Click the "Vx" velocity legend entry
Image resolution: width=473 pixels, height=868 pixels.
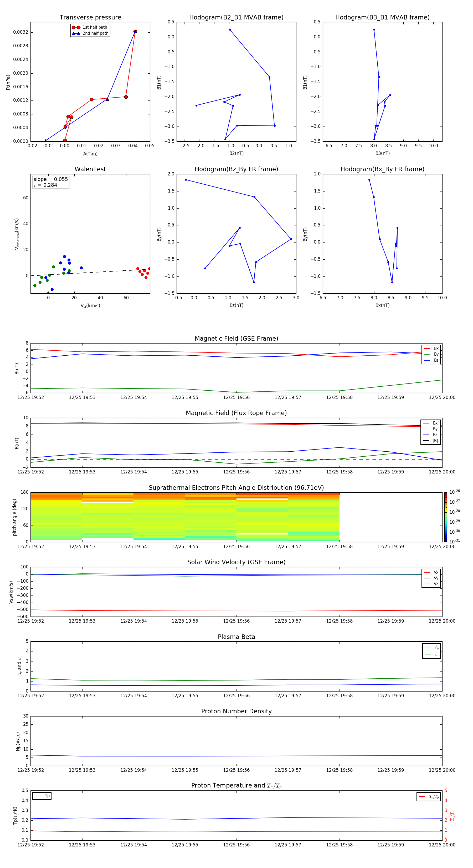coord(431,573)
